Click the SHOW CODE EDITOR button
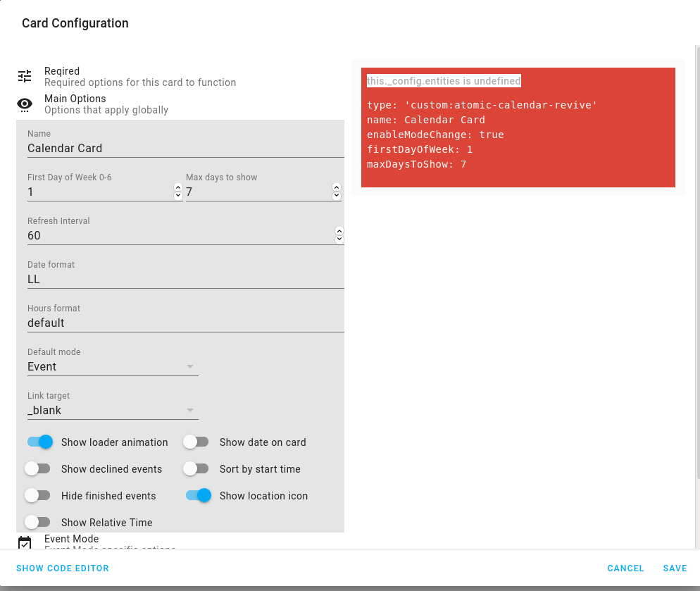700x591 pixels. pyautogui.click(x=62, y=568)
